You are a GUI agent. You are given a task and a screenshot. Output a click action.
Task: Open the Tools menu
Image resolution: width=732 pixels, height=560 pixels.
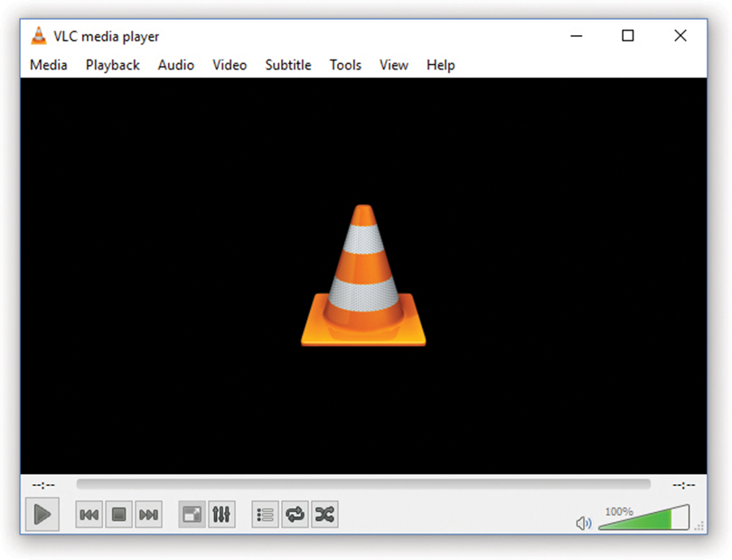tap(345, 65)
